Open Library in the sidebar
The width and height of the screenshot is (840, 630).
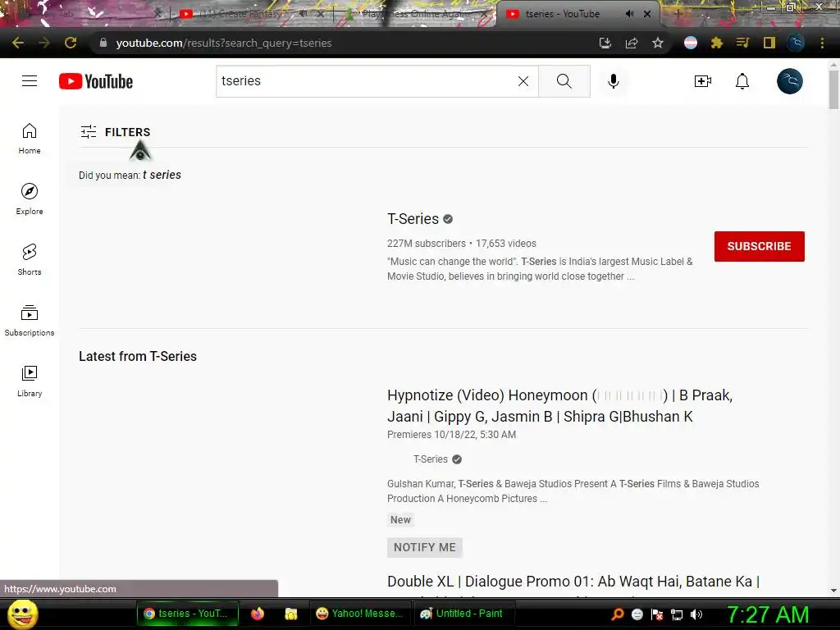(x=30, y=381)
